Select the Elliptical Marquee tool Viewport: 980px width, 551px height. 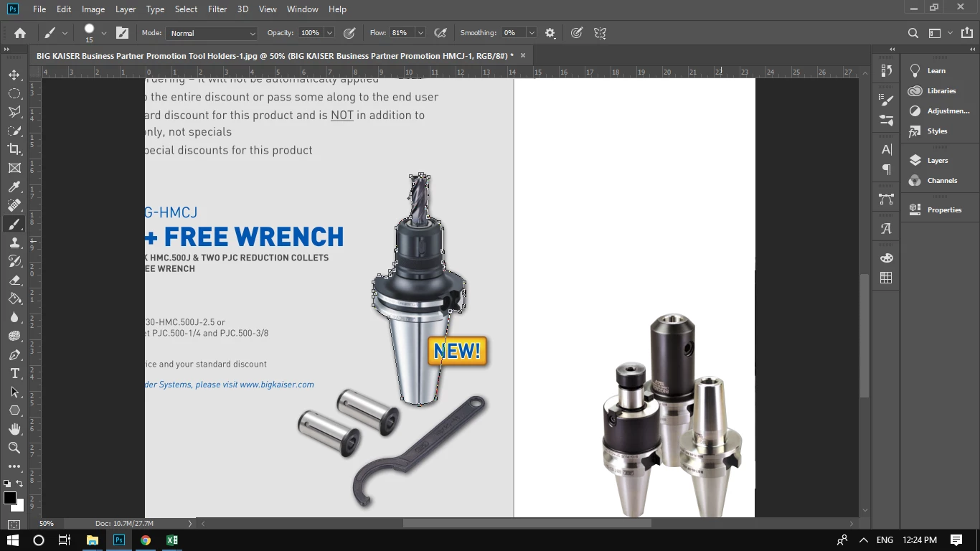[14, 93]
